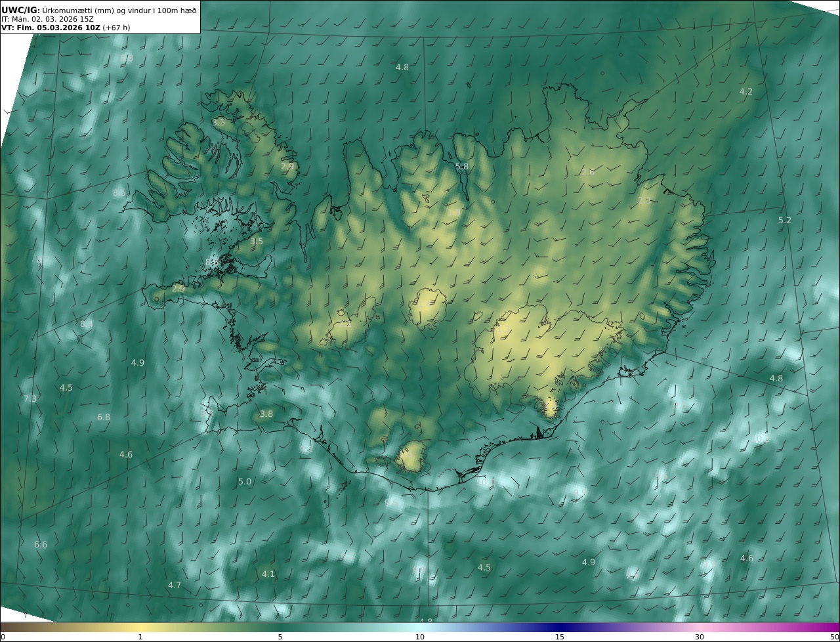Viewport: 840px width, 642px height.
Task: Click the 4.2 precipitable water value
Action: click(x=746, y=91)
